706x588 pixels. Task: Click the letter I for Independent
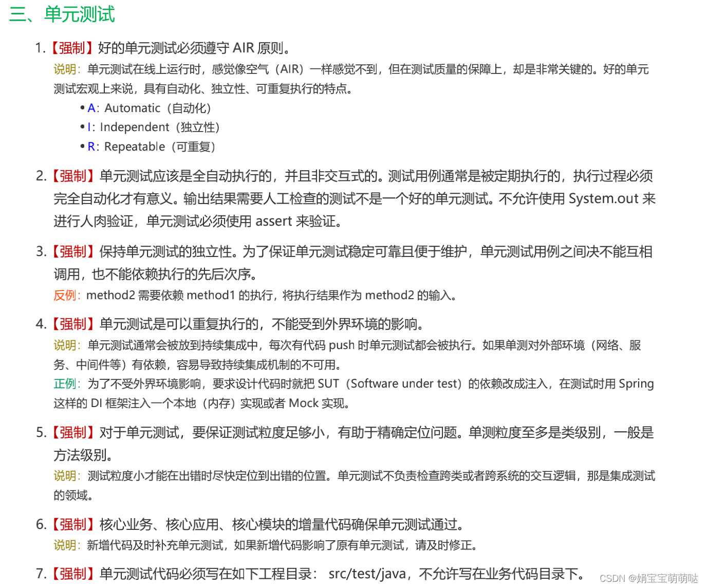click(x=89, y=127)
